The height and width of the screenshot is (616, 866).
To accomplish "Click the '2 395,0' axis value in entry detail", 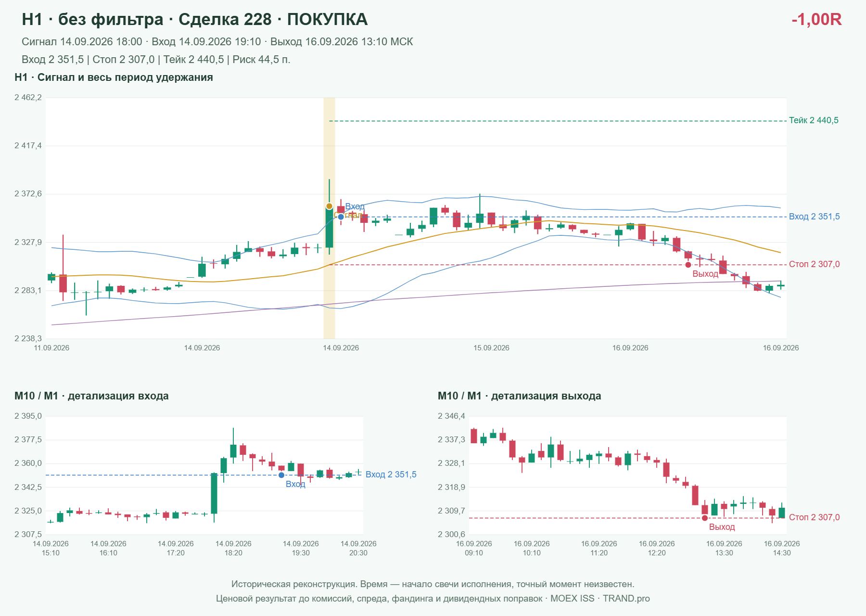I will tap(28, 416).
